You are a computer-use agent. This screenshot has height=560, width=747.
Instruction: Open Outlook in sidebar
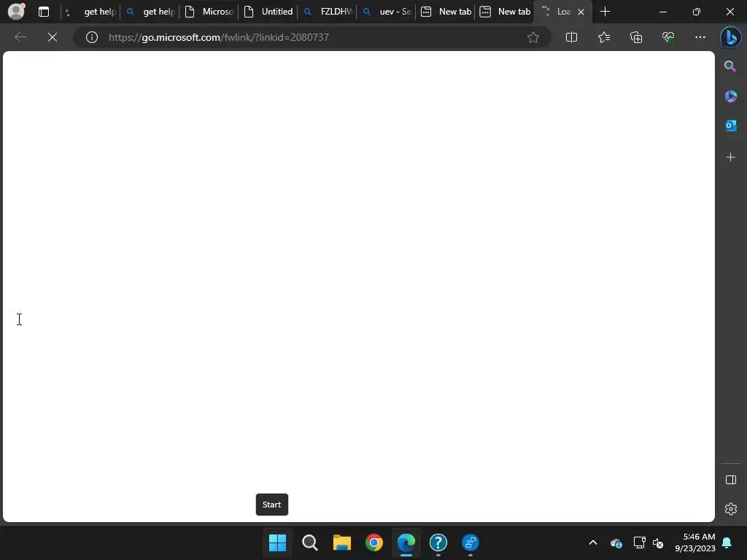click(730, 125)
